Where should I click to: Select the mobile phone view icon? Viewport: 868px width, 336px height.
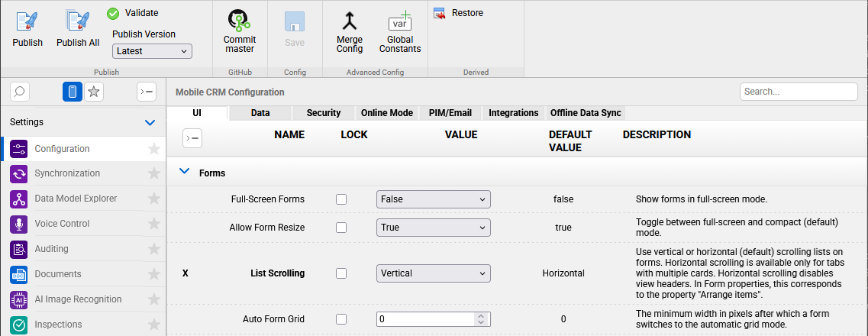[x=73, y=92]
